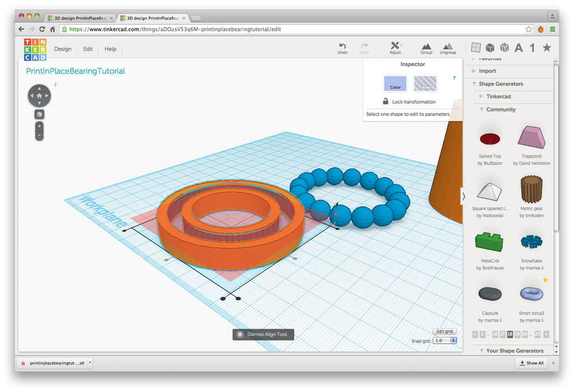Click the PrintInPlaceBearingTutorial design title
This screenshot has height=392, width=574.
point(76,71)
